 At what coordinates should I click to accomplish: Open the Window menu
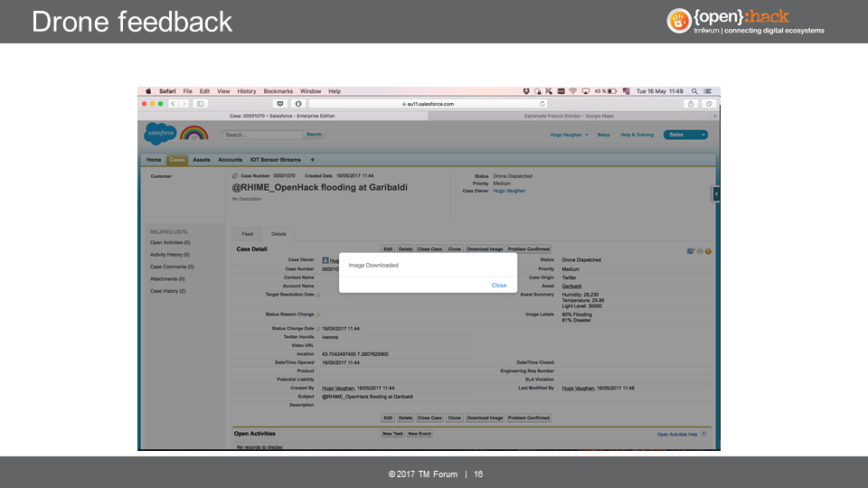point(310,91)
